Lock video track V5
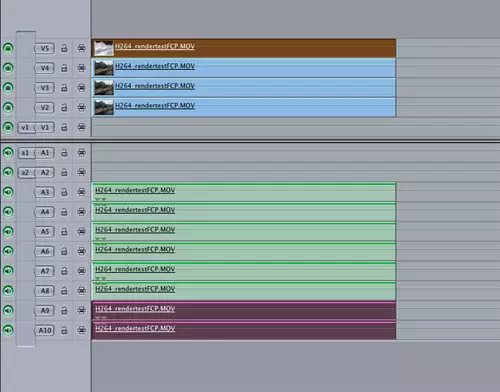The width and height of the screenshot is (500, 392). point(64,48)
